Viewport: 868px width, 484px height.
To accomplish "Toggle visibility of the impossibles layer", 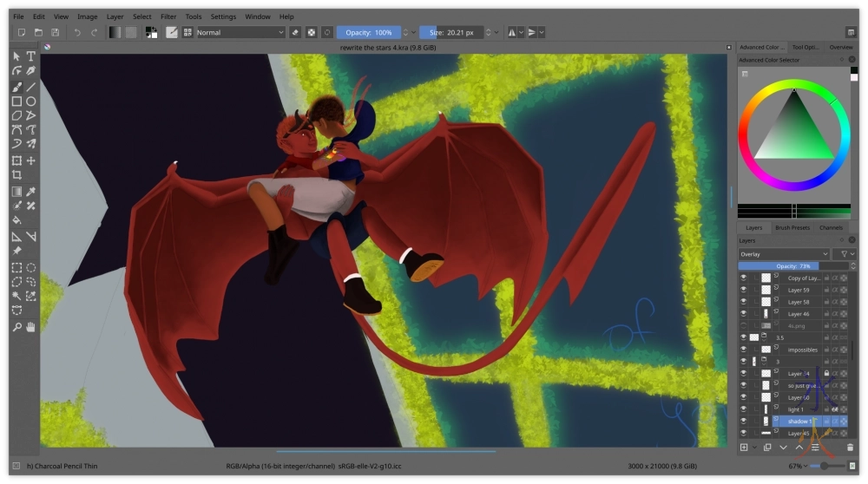I will pos(744,350).
